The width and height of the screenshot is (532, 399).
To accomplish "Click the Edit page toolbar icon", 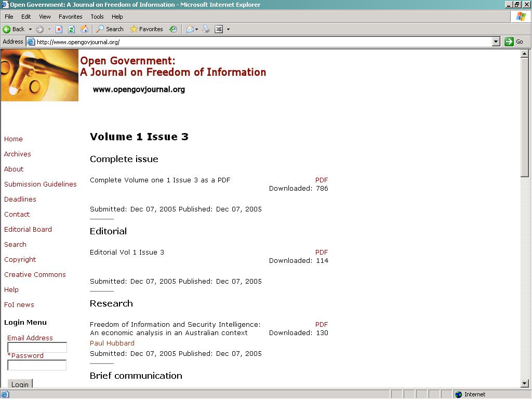I will tap(219, 29).
